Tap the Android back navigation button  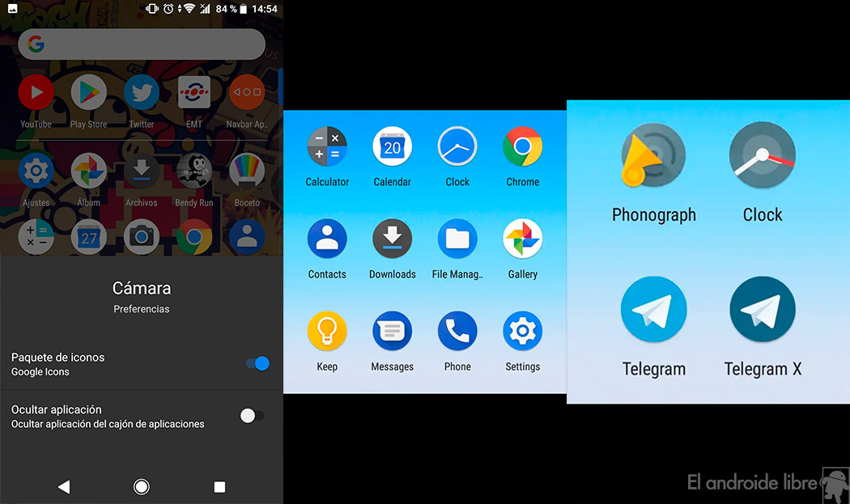pyautogui.click(x=64, y=487)
